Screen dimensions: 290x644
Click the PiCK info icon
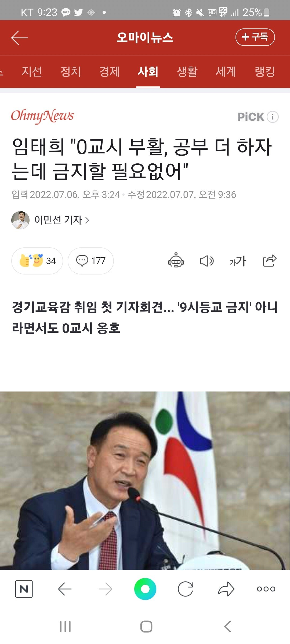pyautogui.click(x=273, y=117)
